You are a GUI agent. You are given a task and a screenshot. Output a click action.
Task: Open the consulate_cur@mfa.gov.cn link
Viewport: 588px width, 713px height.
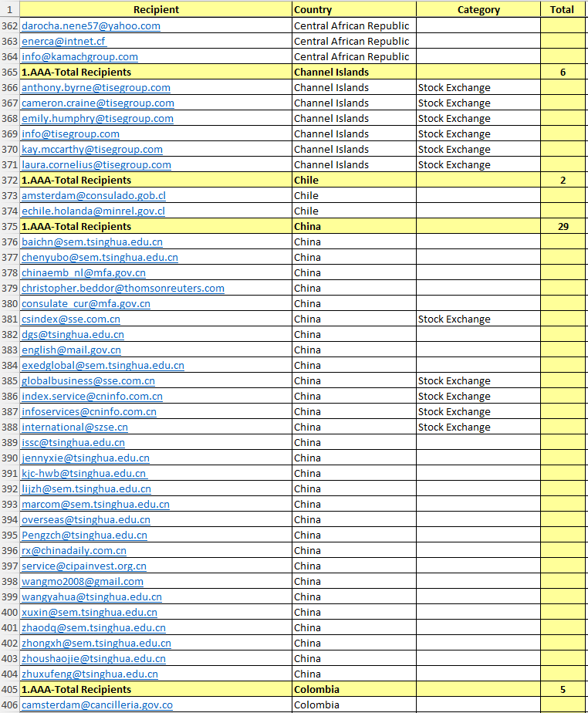(86, 304)
